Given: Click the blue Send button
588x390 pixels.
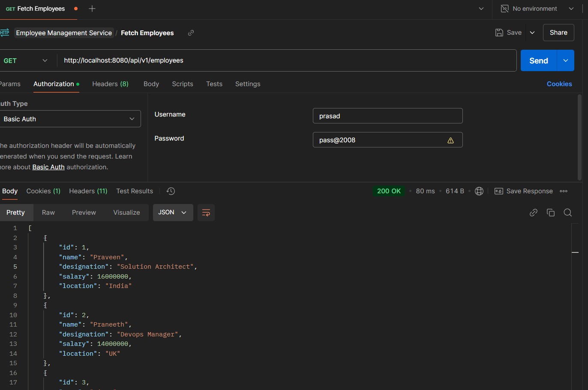Looking at the screenshot, I should coord(539,60).
